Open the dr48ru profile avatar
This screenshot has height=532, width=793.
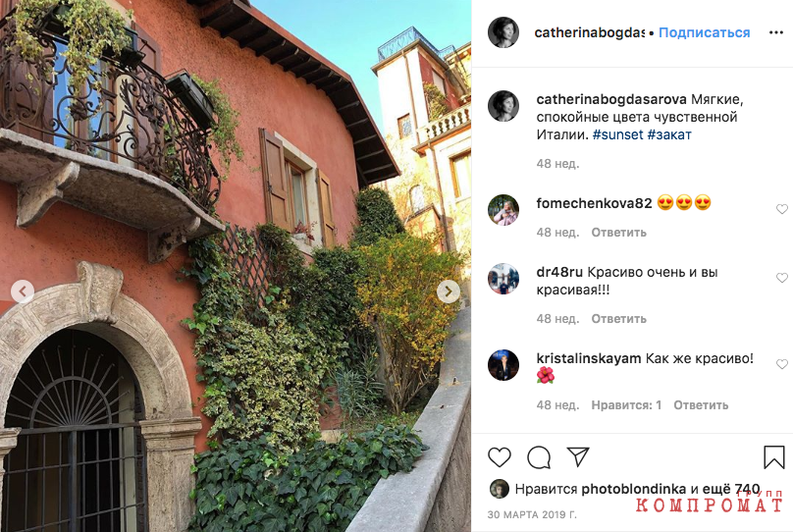503,279
